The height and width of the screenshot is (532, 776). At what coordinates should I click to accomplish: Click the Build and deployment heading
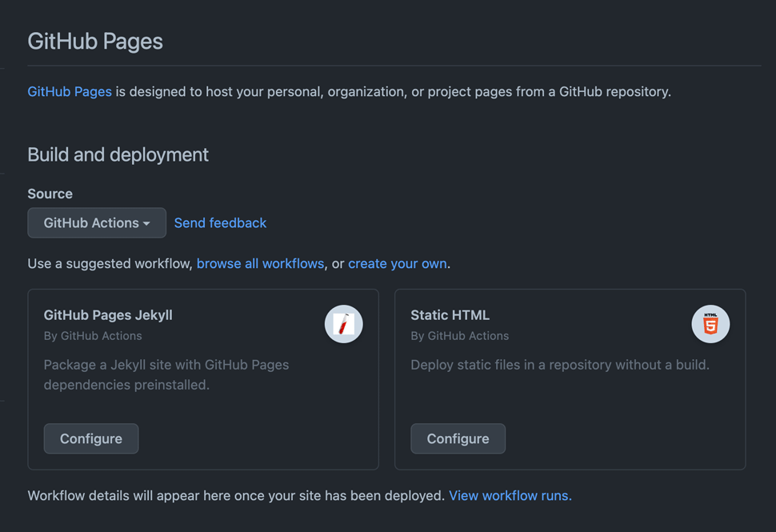pos(118,155)
